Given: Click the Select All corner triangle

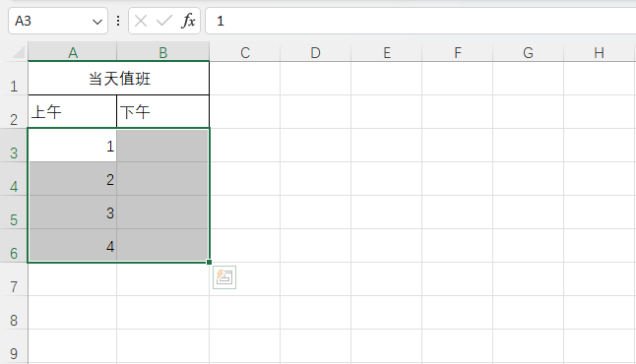Looking at the screenshot, I should (19, 52).
